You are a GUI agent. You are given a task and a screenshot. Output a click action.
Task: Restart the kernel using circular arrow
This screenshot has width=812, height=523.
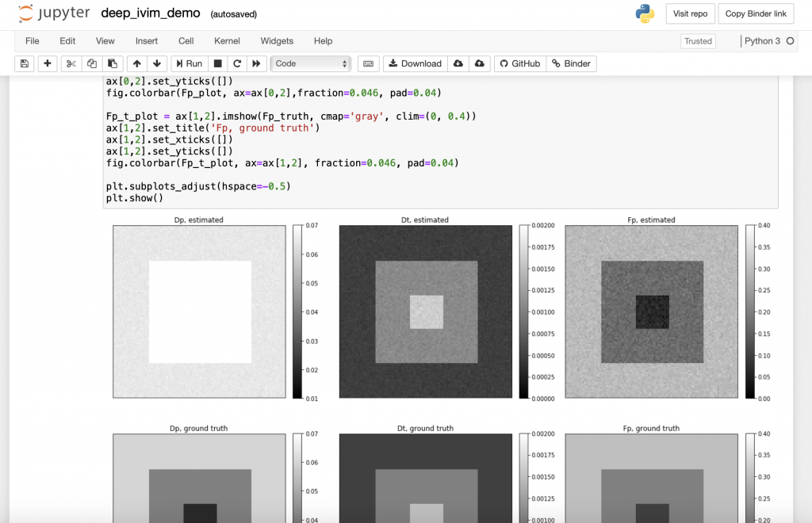point(237,63)
